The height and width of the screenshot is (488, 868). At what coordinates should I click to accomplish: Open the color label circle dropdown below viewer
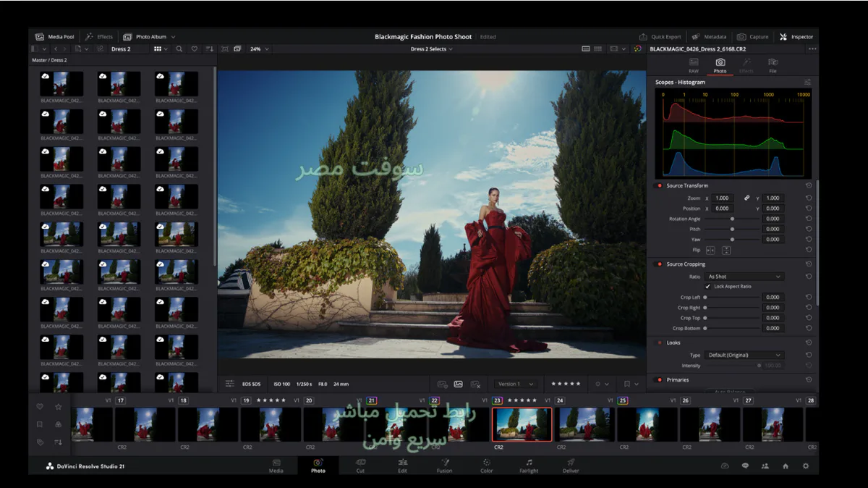tap(601, 384)
